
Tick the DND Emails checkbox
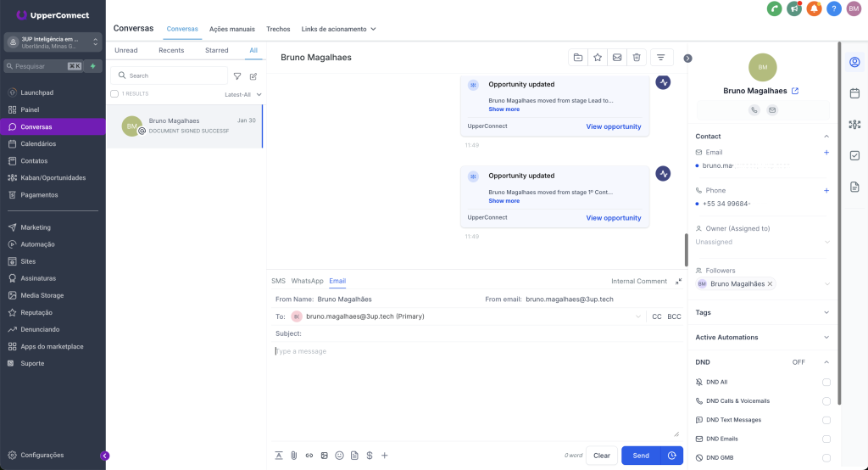point(826,439)
